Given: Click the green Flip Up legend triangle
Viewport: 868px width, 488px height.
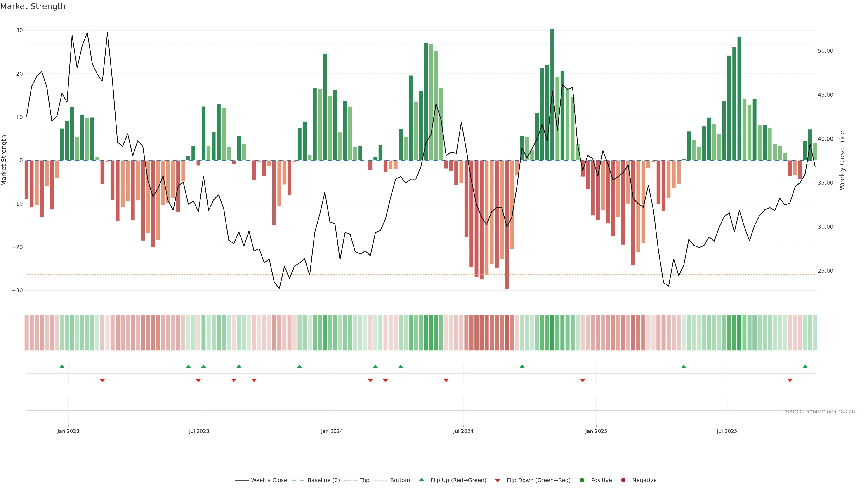Looking at the screenshot, I should 421,480.
